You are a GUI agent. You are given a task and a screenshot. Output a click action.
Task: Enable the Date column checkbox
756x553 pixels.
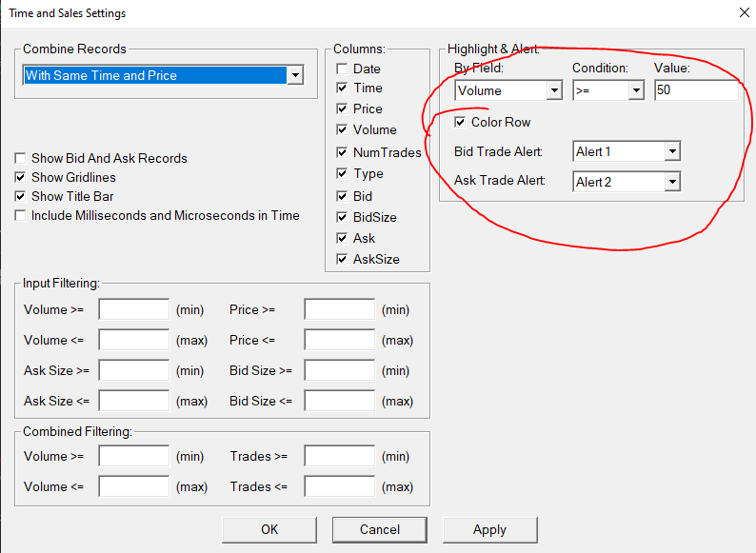pyautogui.click(x=342, y=69)
